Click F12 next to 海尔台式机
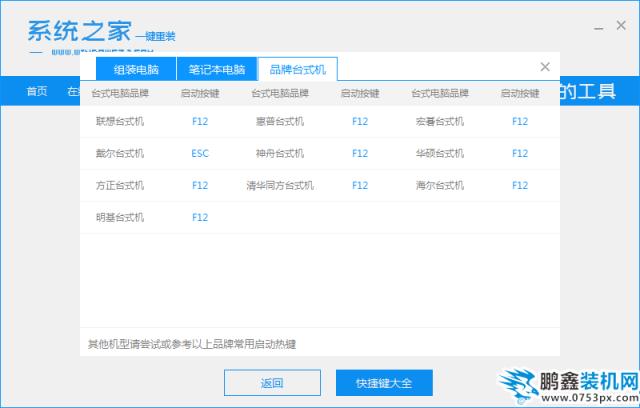The width and height of the screenshot is (640, 408). [520, 185]
